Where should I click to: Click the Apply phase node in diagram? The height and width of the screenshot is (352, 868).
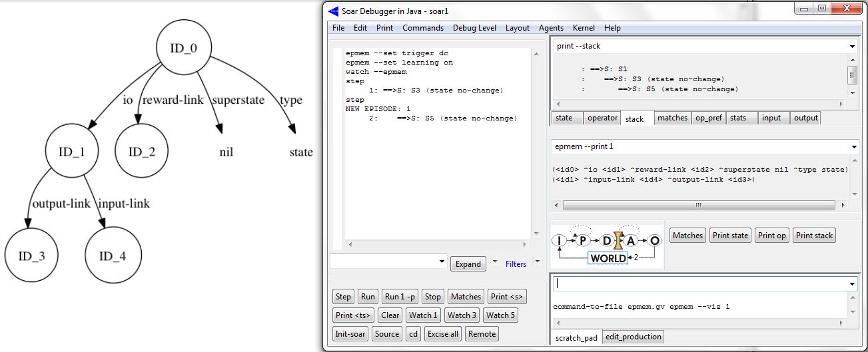click(630, 240)
